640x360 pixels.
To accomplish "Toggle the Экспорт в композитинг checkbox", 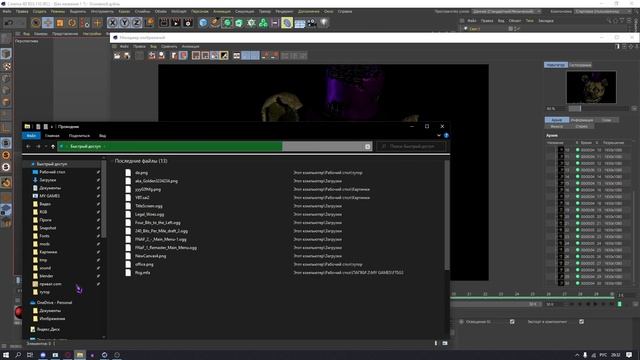I will pos(581,322).
